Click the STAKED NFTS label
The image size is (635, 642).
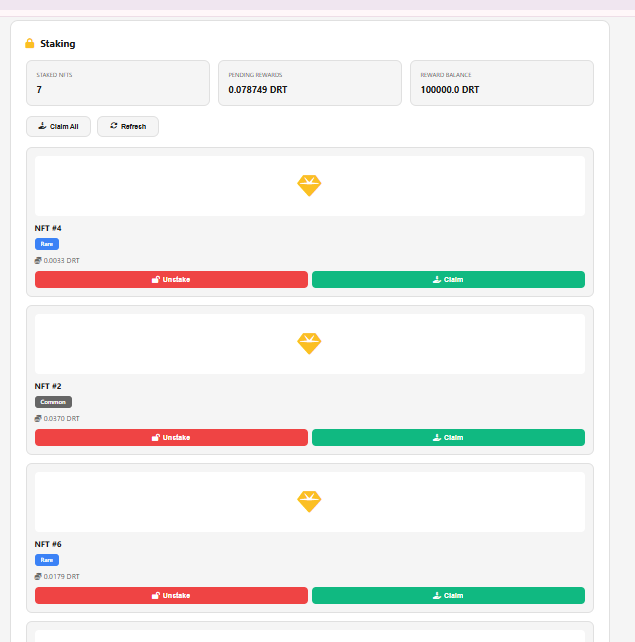[x=54, y=75]
